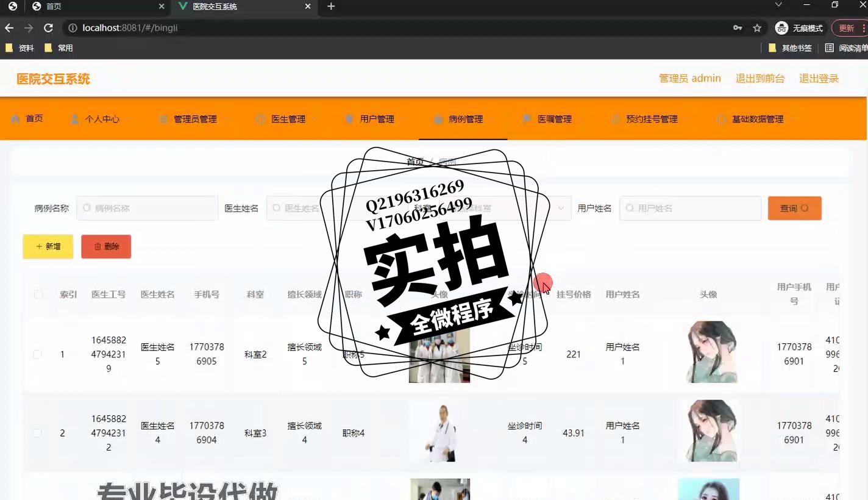This screenshot has height=500, width=868.
Task: Click the 用户姓名 column header
Action: pyautogui.click(x=622, y=294)
